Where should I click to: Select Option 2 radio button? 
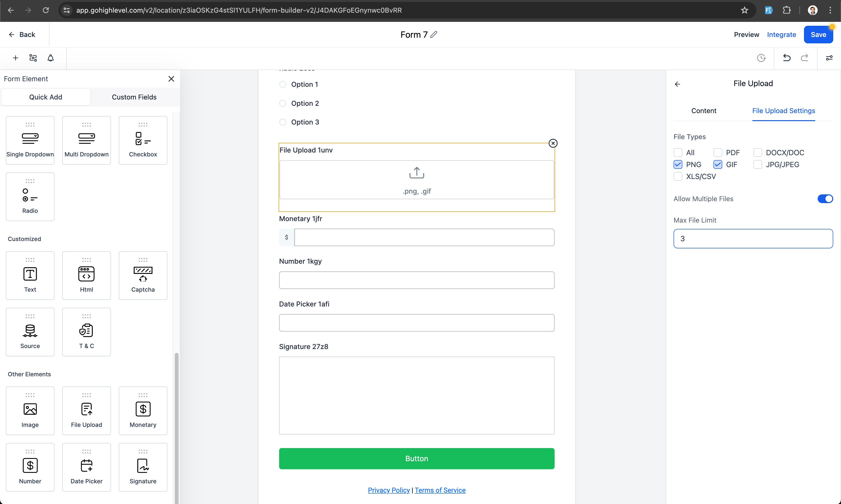[283, 103]
